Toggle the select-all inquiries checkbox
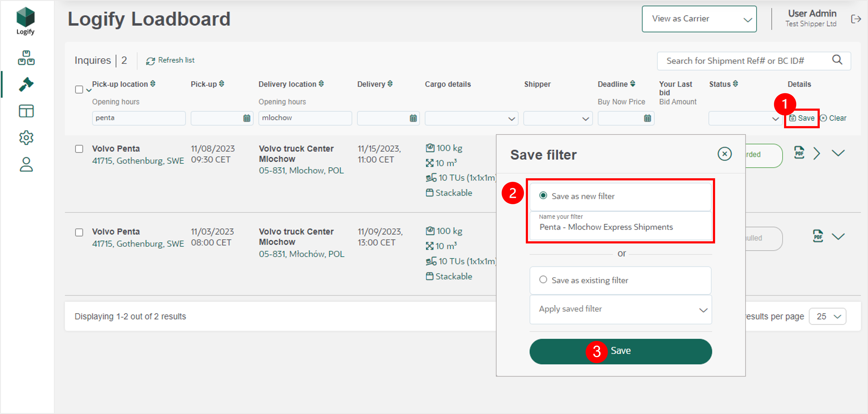The width and height of the screenshot is (868, 414). pyautogui.click(x=79, y=89)
